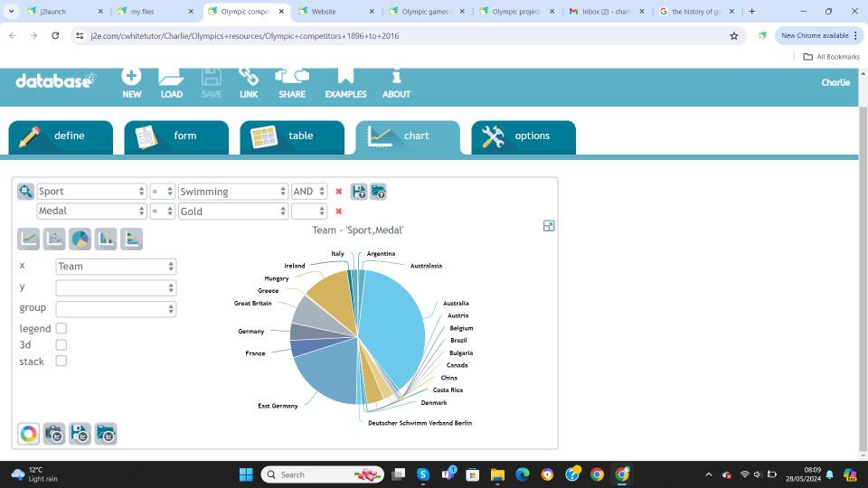The width and height of the screenshot is (868, 488).
Task: Expand the AND operator dropdown
Action: pos(308,192)
